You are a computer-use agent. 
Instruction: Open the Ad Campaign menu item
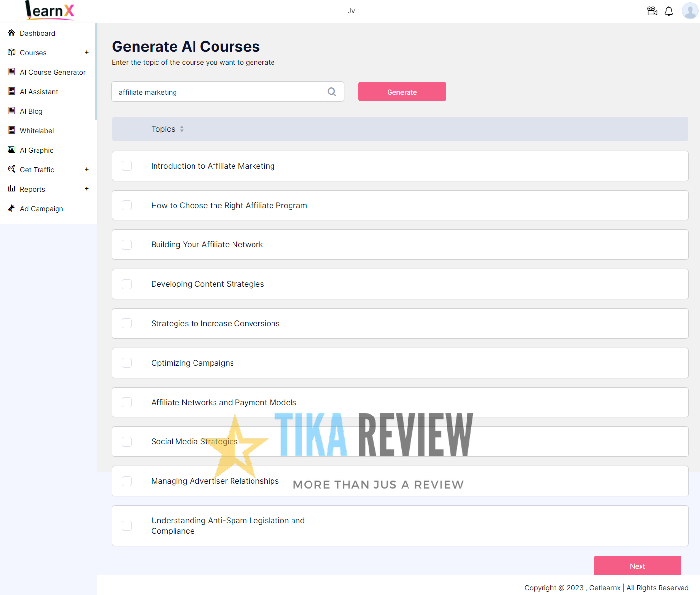[x=41, y=209]
